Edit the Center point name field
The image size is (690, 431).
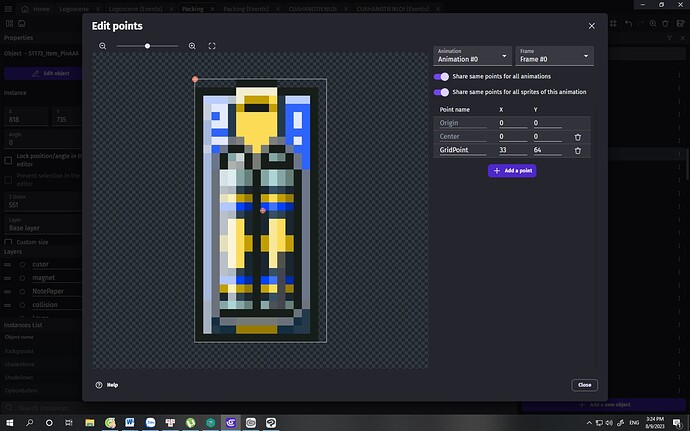[462, 136]
